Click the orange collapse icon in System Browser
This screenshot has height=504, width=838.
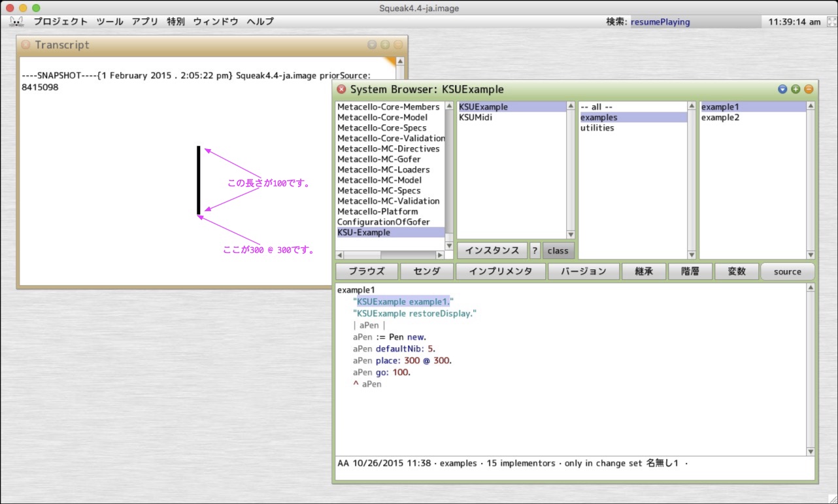pos(809,89)
